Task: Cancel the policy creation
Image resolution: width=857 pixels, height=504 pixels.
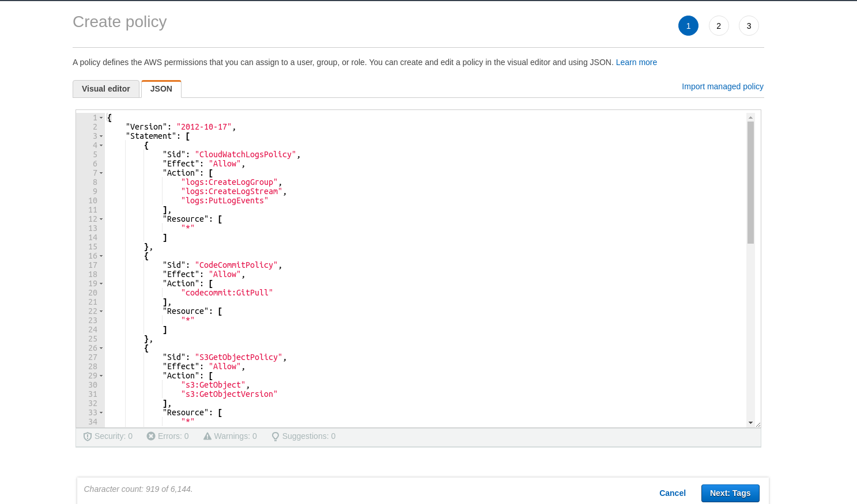Action: pos(672,493)
